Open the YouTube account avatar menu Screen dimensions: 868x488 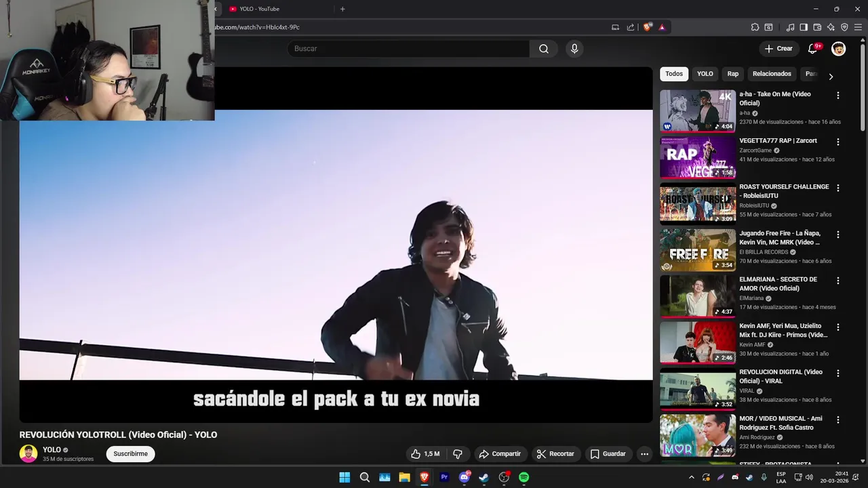tap(838, 49)
